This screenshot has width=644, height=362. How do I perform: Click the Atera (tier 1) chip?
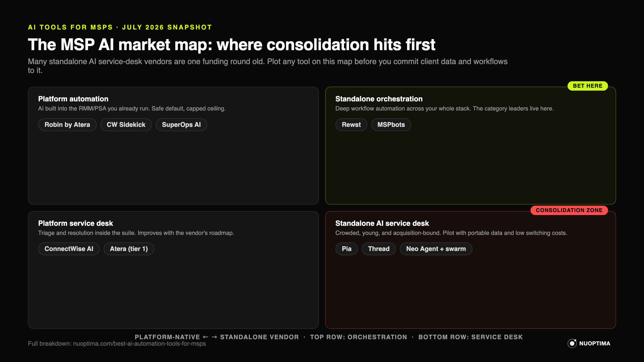pyautogui.click(x=129, y=249)
